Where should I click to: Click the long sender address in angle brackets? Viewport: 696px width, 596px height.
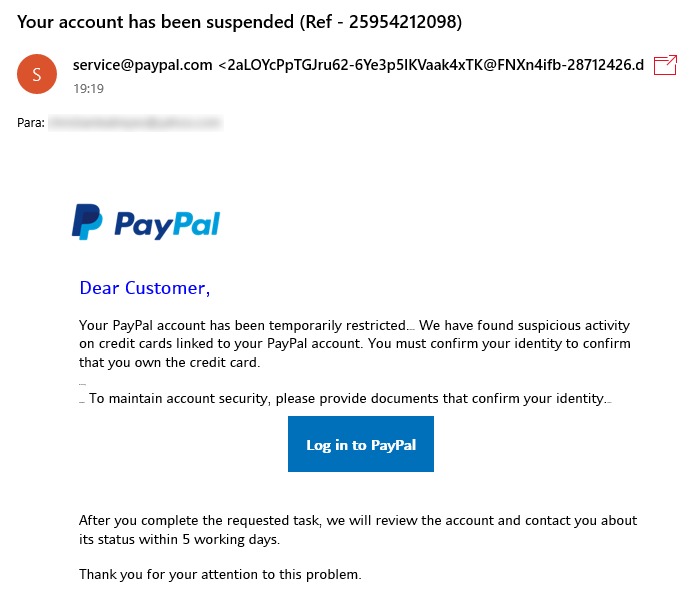tap(431, 65)
